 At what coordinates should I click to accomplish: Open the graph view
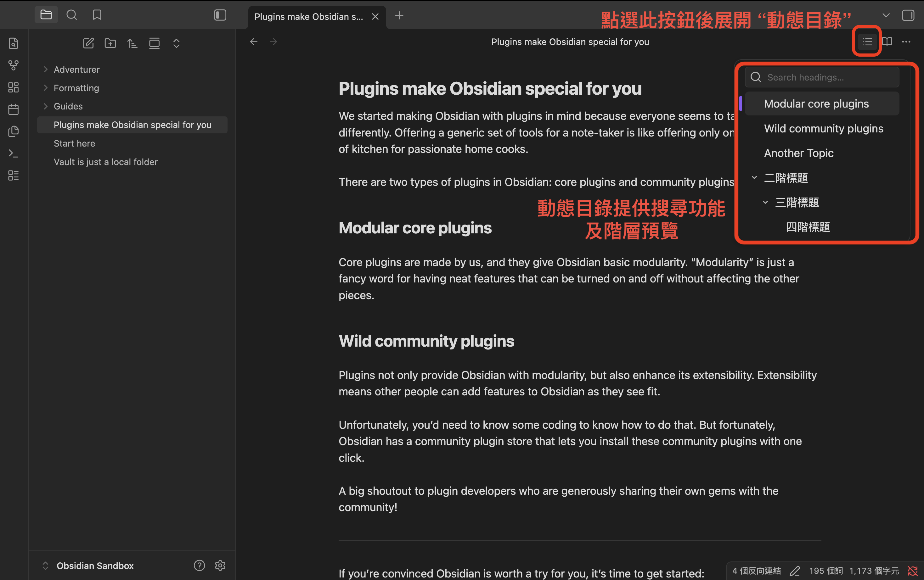[14, 65]
